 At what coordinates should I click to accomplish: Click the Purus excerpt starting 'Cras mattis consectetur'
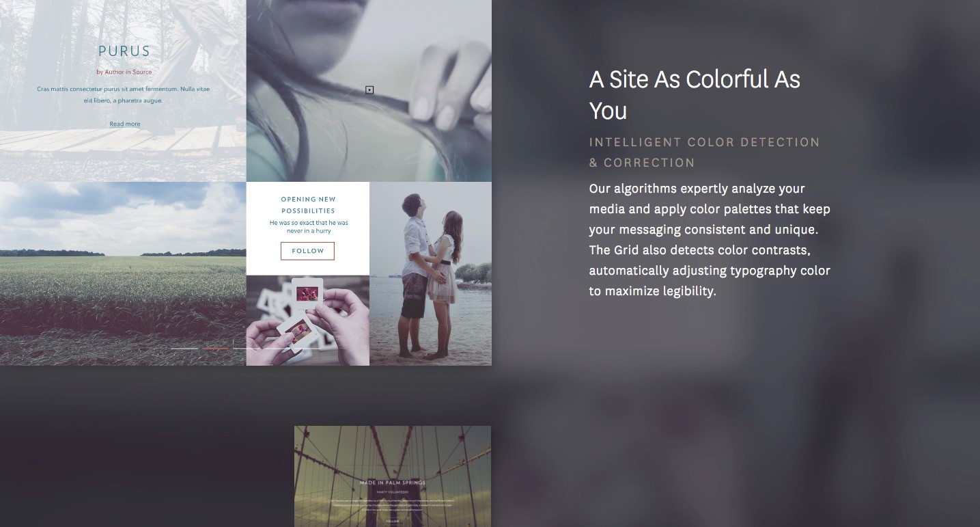pyautogui.click(x=124, y=94)
